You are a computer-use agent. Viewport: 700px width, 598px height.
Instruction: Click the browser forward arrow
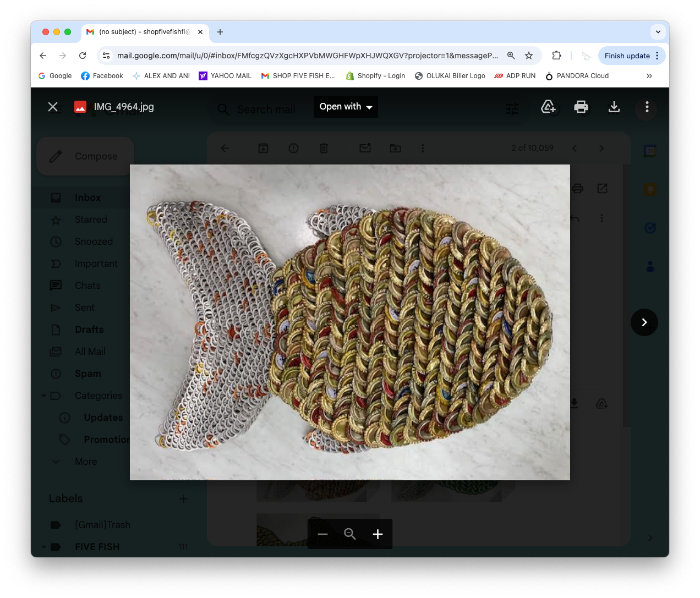(x=63, y=56)
